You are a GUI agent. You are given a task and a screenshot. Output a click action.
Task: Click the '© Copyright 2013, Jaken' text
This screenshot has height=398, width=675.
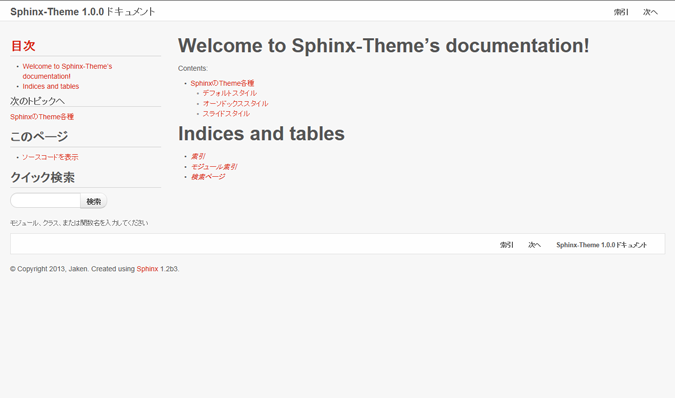point(49,269)
